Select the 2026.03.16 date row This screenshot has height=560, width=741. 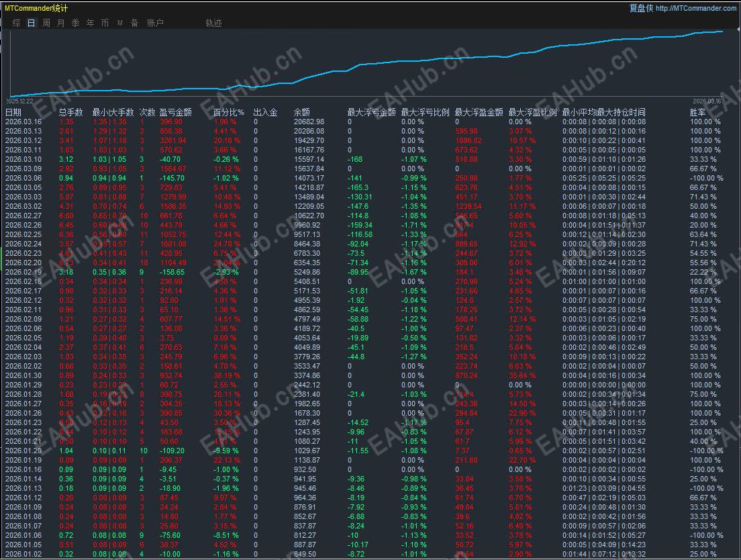(370, 122)
